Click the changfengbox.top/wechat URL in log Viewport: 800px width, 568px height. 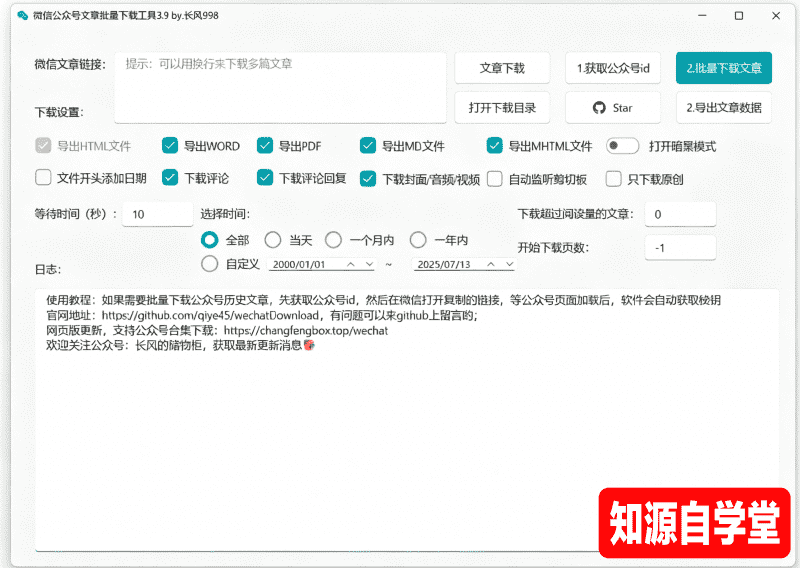[x=306, y=331]
